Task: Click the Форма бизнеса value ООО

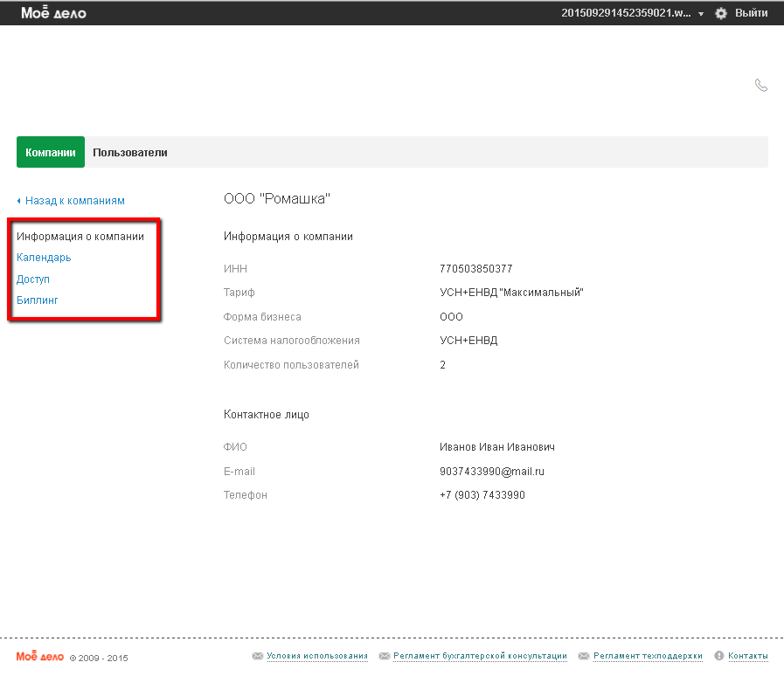Action: (451, 317)
